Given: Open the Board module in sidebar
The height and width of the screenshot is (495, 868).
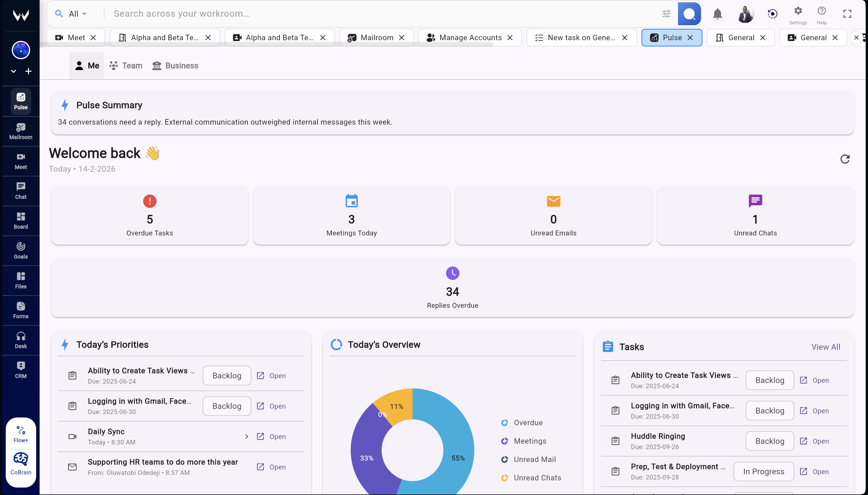Looking at the screenshot, I should [21, 221].
